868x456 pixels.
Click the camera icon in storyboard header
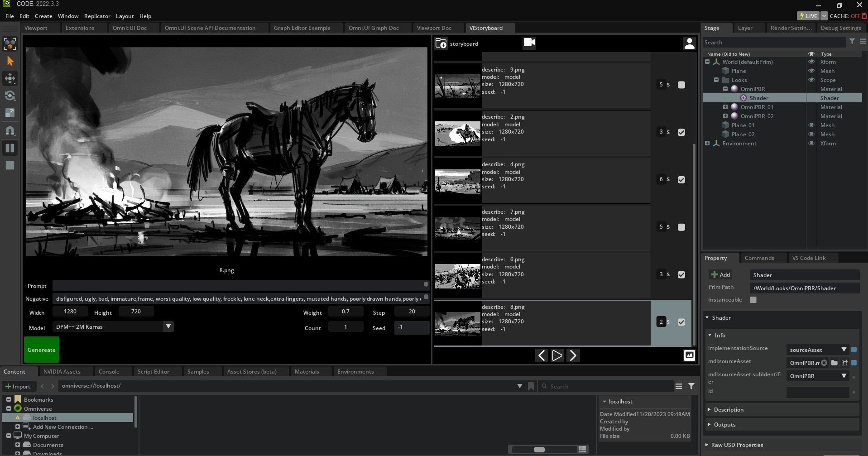[529, 43]
